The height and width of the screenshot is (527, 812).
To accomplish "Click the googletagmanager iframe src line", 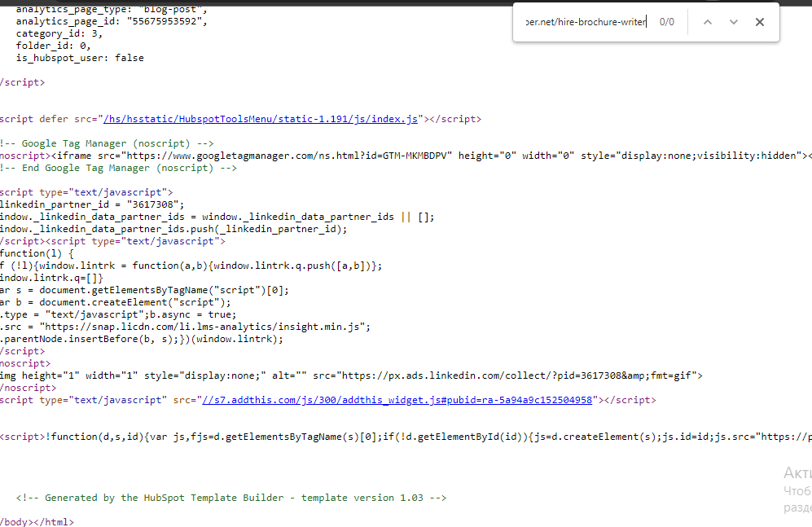I will (x=406, y=156).
